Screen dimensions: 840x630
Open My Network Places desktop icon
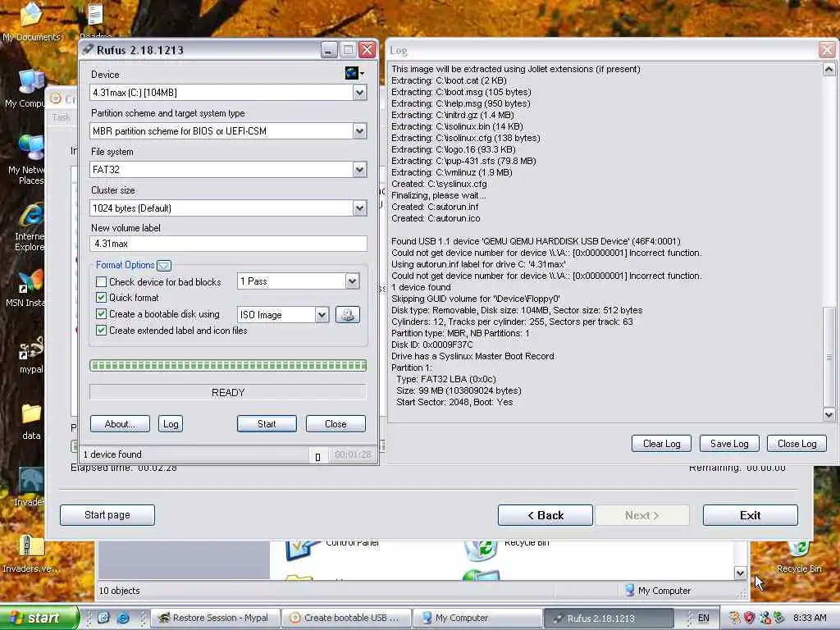point(28,159)
